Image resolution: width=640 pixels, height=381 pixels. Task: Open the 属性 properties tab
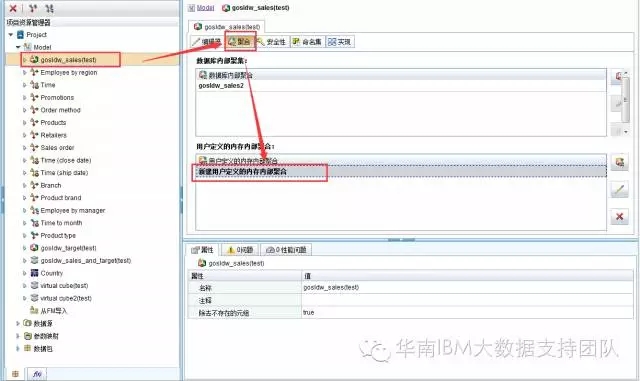click(202, 250)
